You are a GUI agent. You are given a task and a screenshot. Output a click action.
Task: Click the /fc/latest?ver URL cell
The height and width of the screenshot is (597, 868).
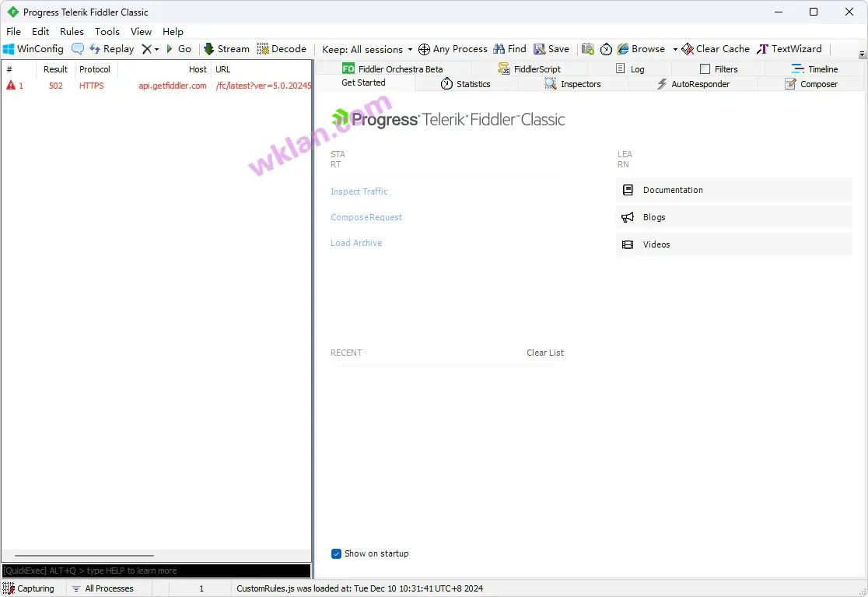264,86
